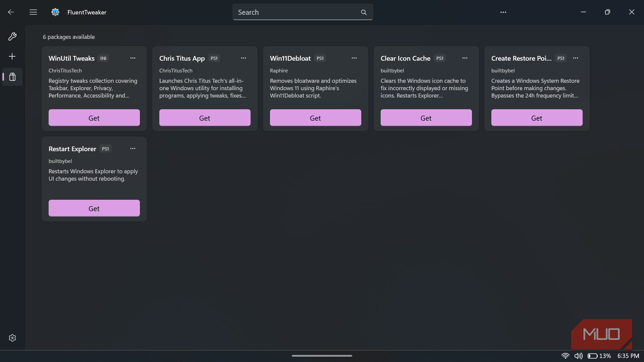Click the PS1 badge on Win11Debloat

pyautogui.click(x=320, y=58)
